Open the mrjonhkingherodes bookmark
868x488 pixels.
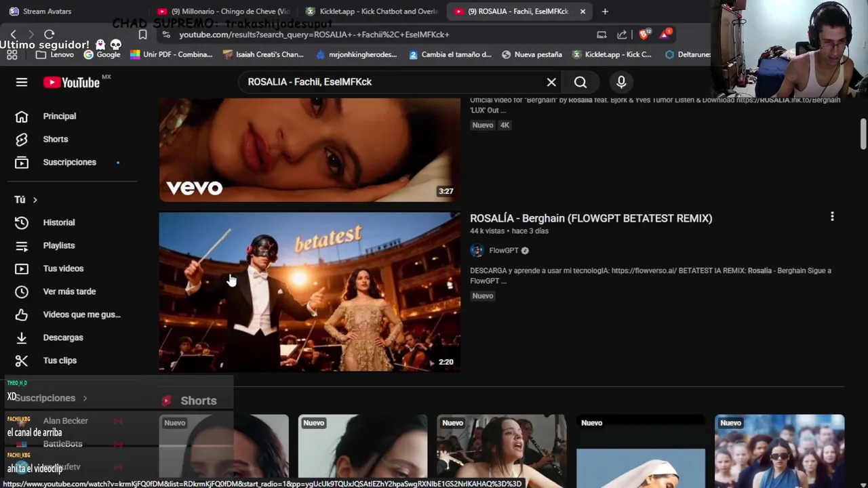356,54
